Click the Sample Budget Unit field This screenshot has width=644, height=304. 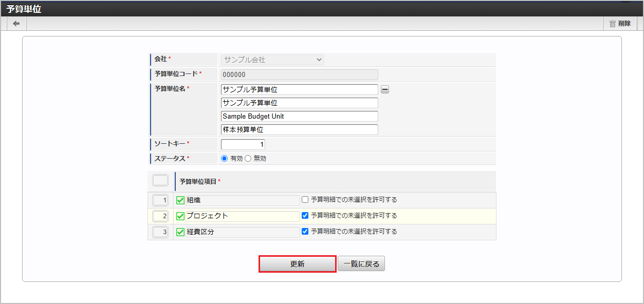300,116
